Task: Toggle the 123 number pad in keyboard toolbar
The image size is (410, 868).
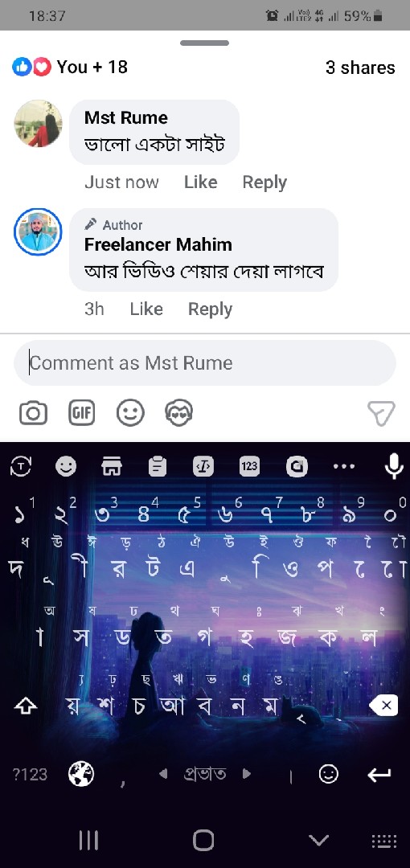Action: tap(248, 466)
